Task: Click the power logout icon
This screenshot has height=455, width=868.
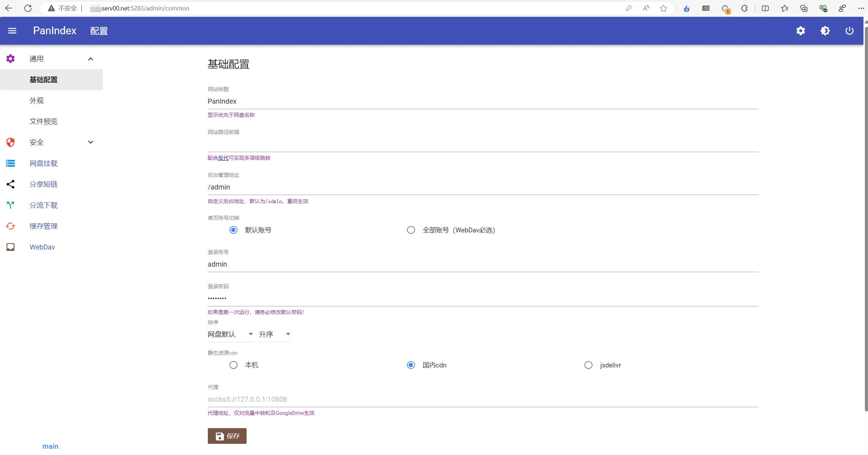Action: [850, 31]
